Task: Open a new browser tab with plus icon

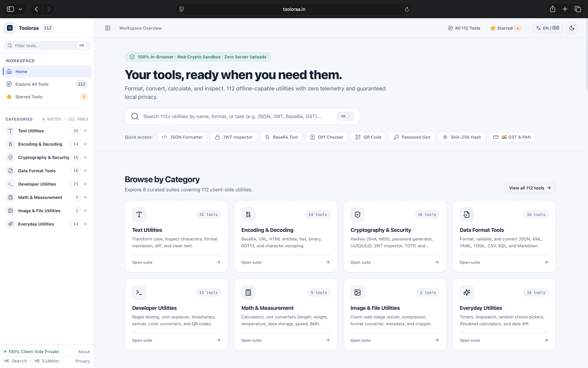Action: 565,9
